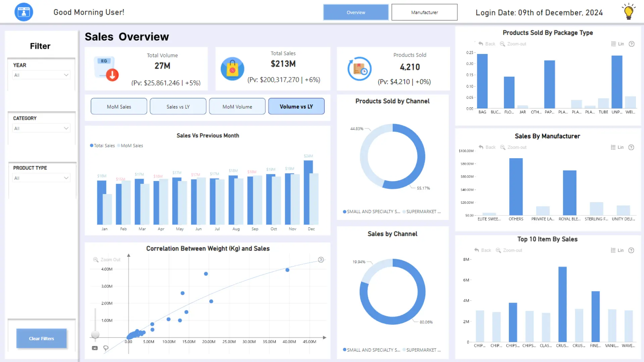Click the Total Volume 27M value
Viewport: 644px width, 362px height.
(x=162, y=66)
